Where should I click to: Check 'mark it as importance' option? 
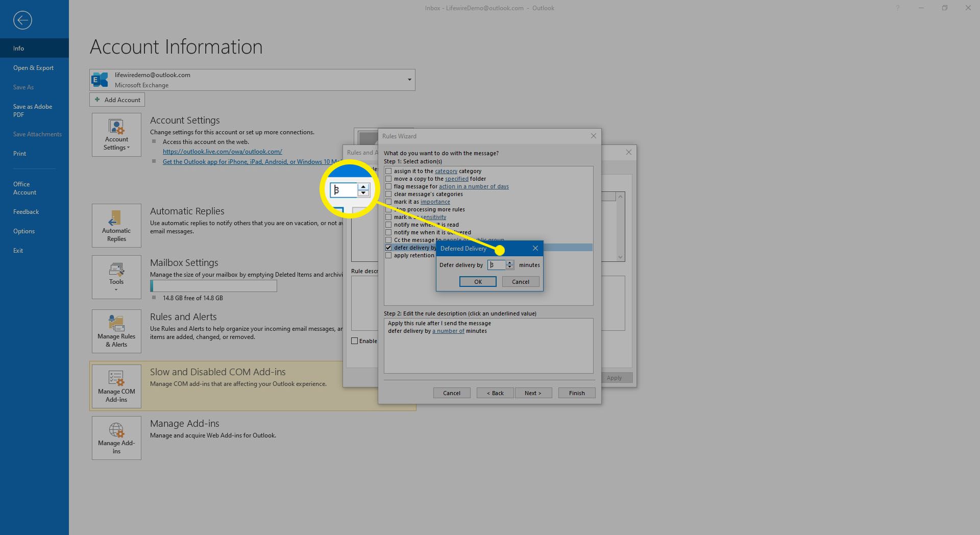click(x=388, y=202)
